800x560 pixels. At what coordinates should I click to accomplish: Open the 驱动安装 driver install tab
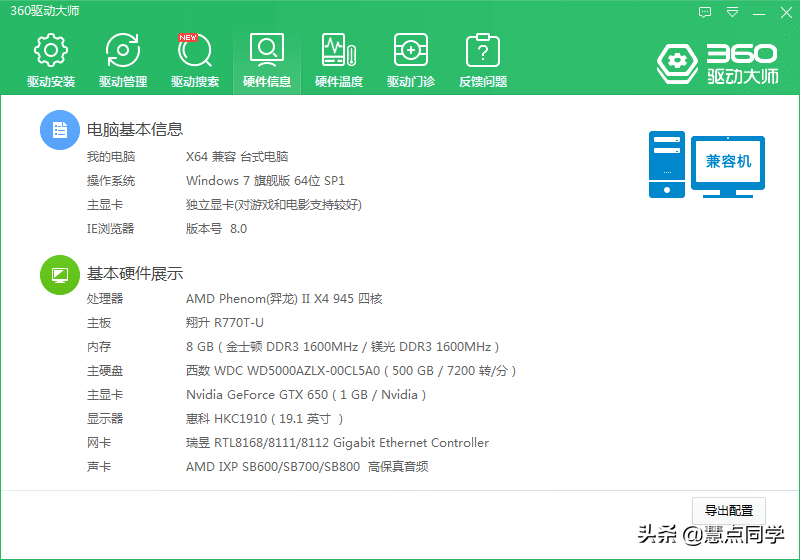(51, 60)
